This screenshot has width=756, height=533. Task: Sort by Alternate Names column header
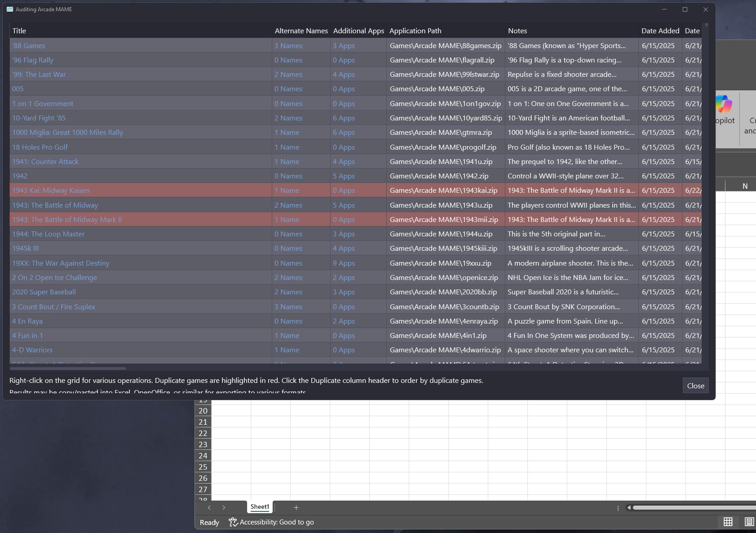[301, 31]
